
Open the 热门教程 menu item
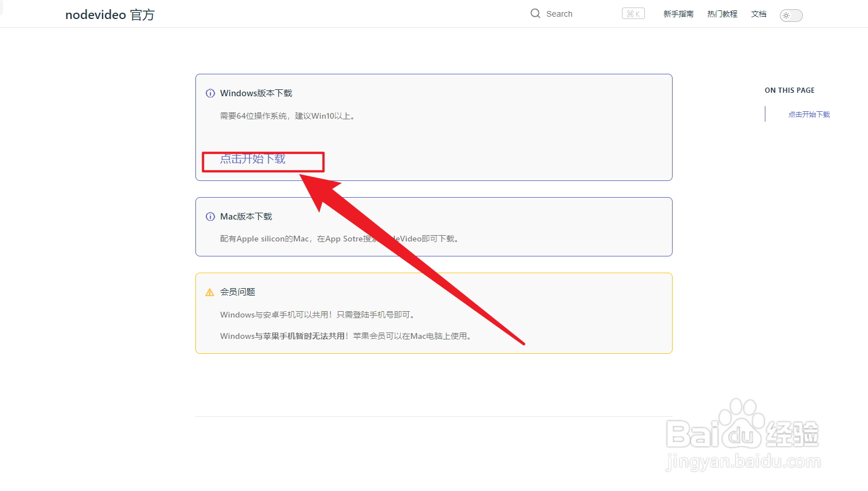click(722, 14)
